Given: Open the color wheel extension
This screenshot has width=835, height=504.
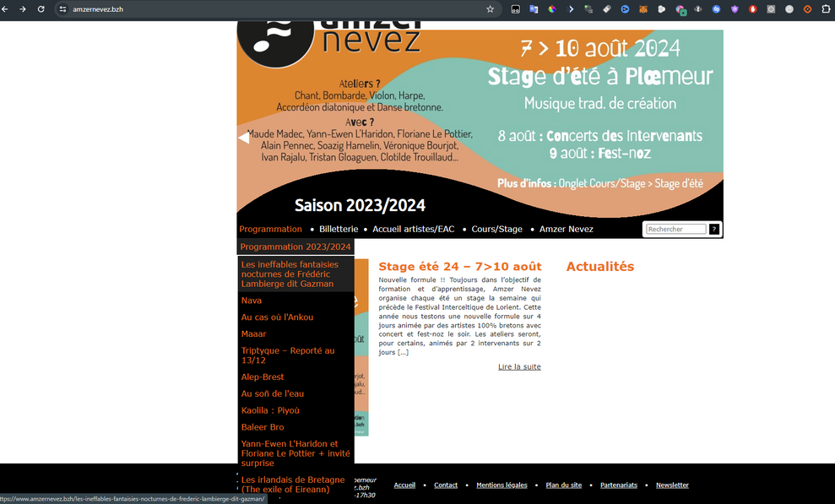Looking at the screenshot, I should tap(552, 9).
